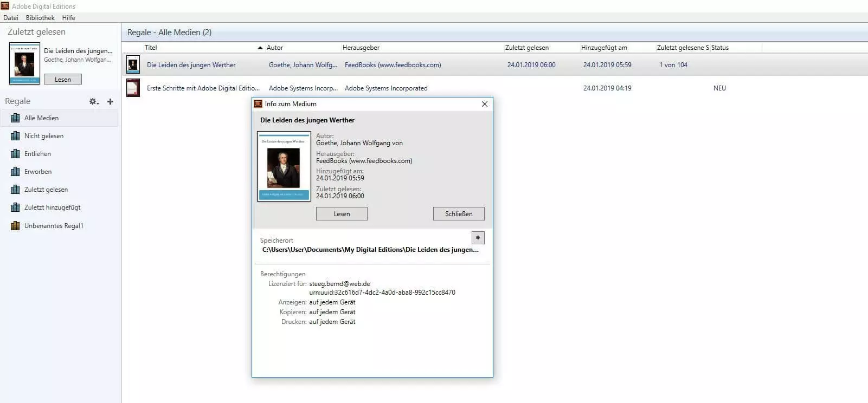Click the Info zum Medium dialog icon
Screen dimensions: 868x403
(259, 104)
